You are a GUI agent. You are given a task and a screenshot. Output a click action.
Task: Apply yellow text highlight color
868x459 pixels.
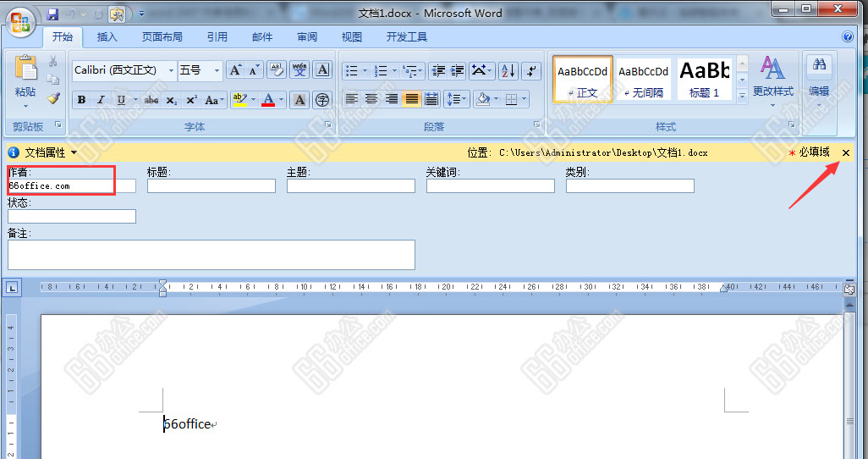click(239, 100)
